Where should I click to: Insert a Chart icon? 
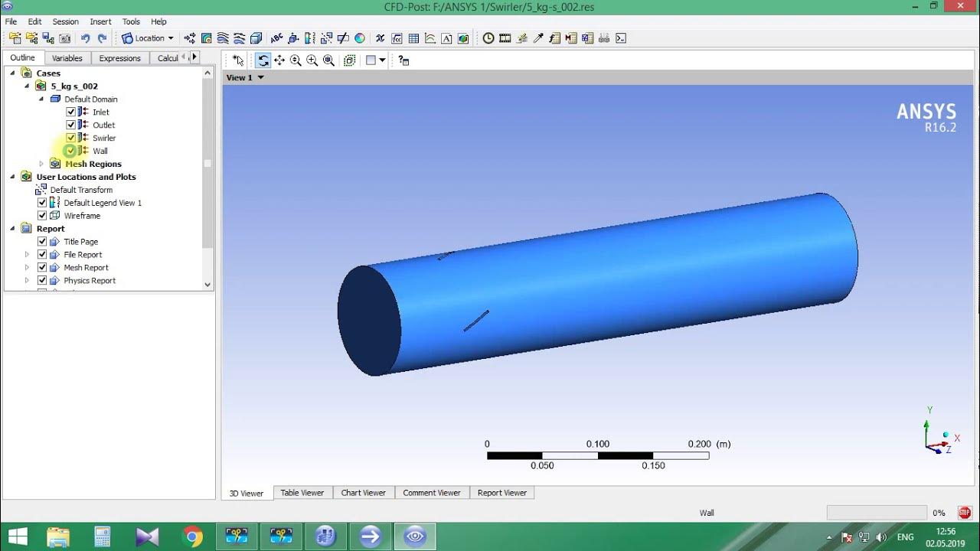tap(430, 38)
